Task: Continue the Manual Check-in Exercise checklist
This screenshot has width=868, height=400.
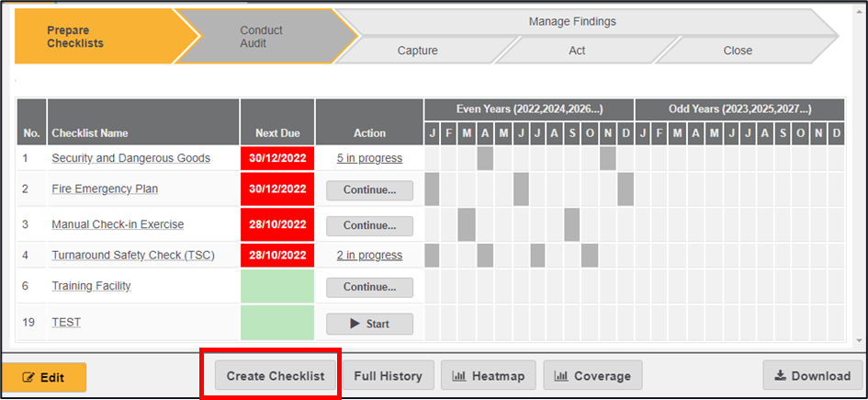Action: click(x=369, y=225)
